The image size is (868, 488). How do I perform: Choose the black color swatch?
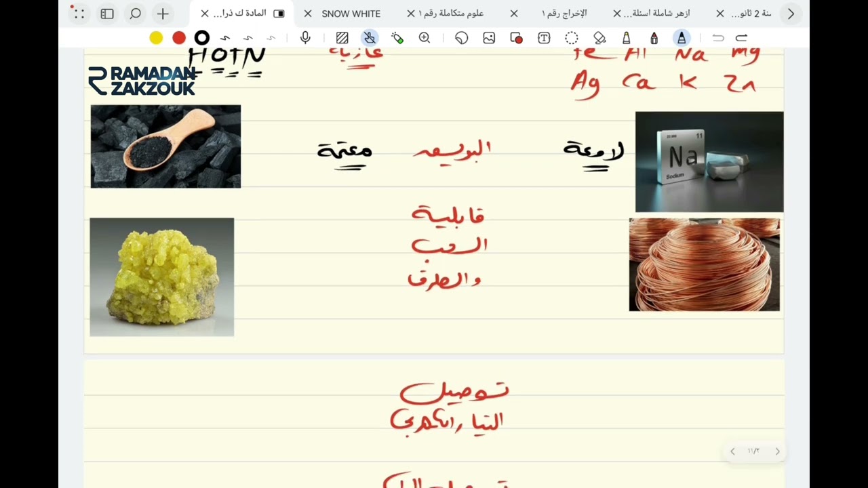tap(202, 38)
